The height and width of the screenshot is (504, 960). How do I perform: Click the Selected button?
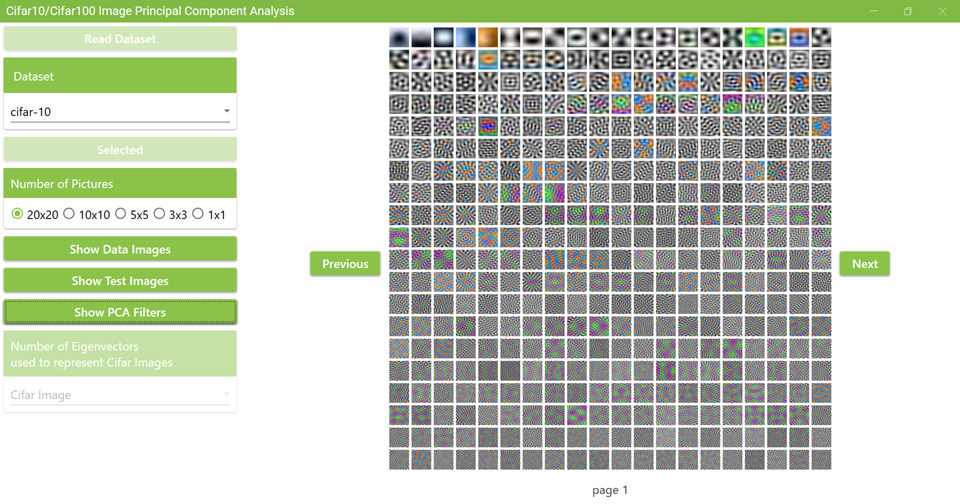pyautogui.click(x=120, y=149)
